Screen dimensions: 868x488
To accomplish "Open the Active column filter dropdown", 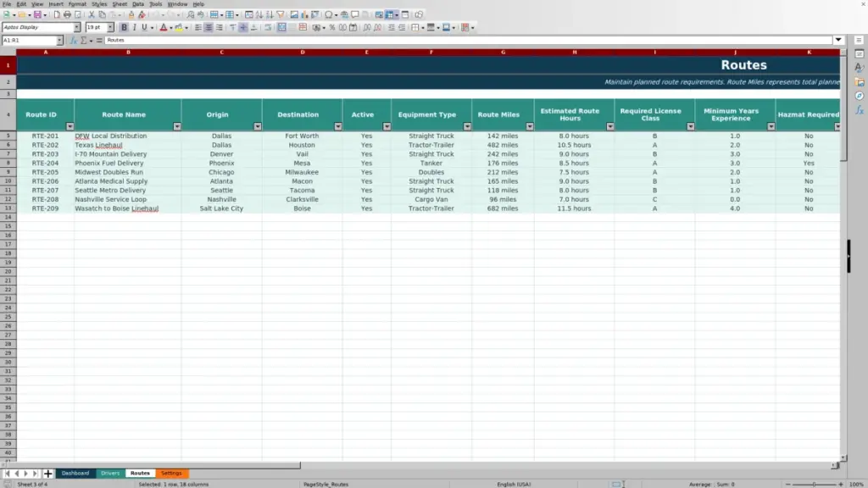I will coord(387,127).
